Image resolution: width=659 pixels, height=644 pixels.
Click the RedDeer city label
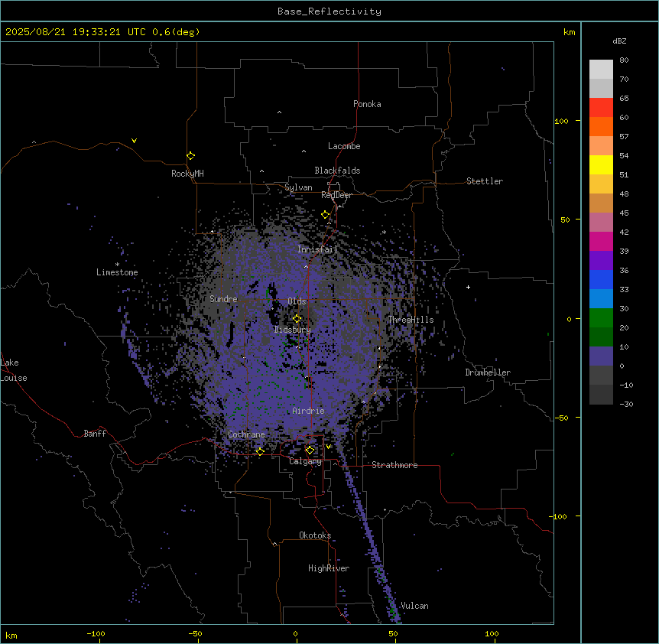tap(336, 195)
